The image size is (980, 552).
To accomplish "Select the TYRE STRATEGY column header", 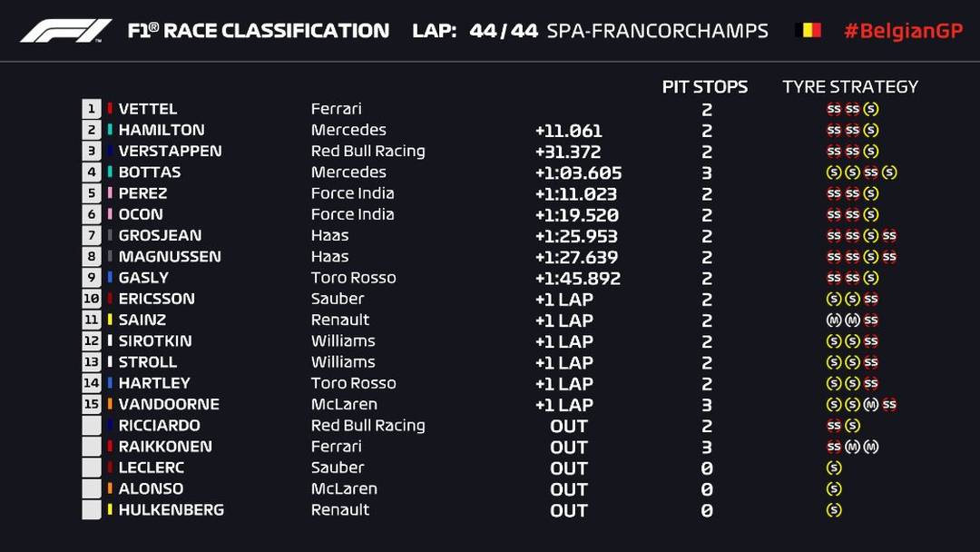I will (850, 87).
